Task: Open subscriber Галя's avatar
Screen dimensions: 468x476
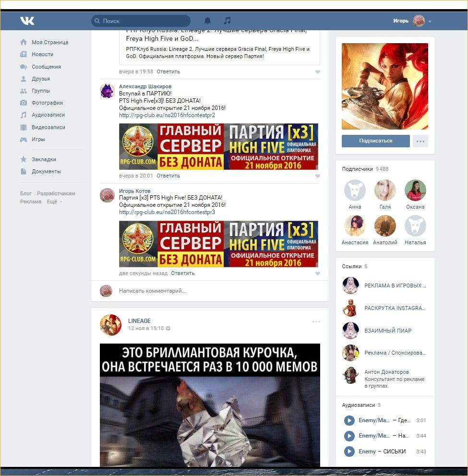Action: point(385,190)
